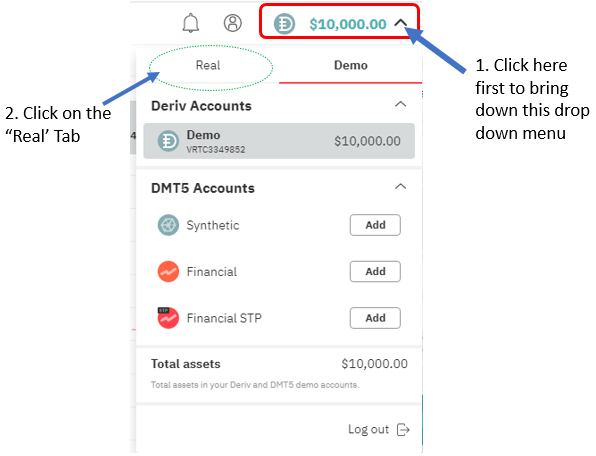Add a Synthetic DMT5 account
The image size is (596, 456).
(x=375, y=225)
